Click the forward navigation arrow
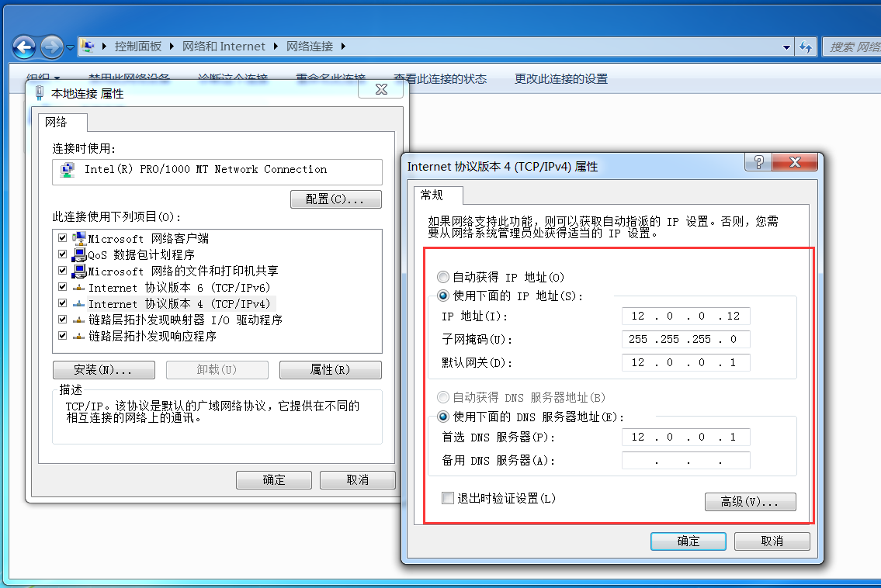The image size is (881, 588). click(51, 47)
